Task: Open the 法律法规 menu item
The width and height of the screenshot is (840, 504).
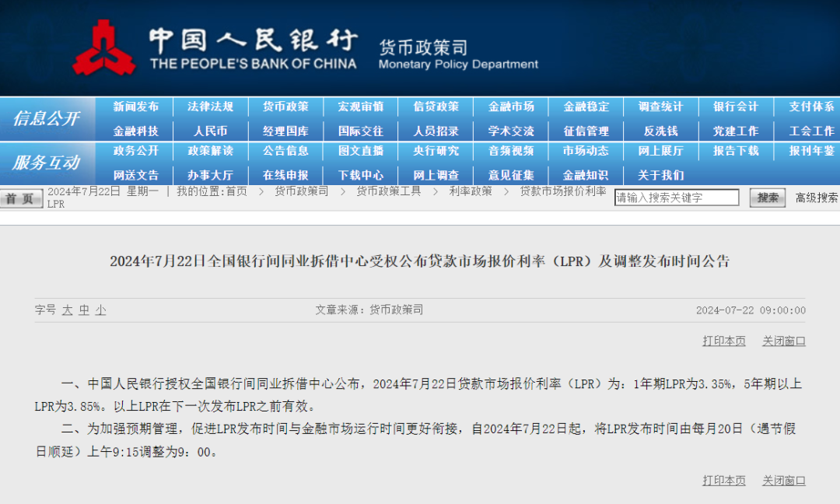Action: click(x=211, y=107)
